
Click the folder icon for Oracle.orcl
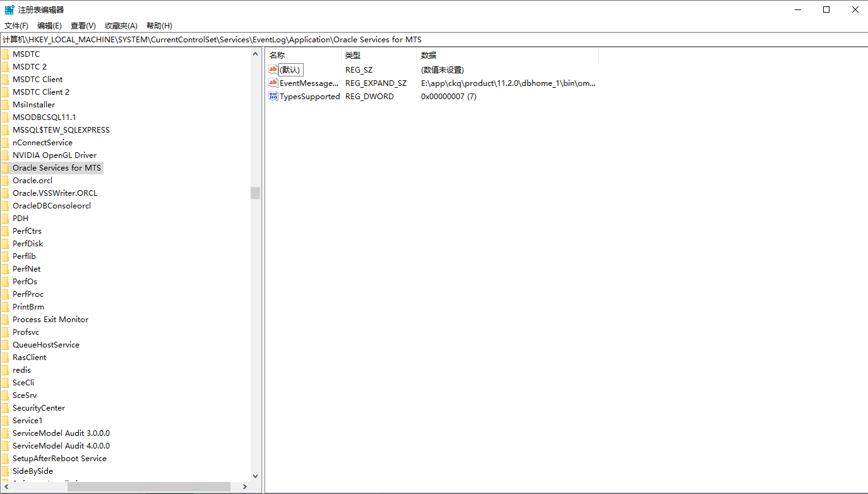[5, 180]
